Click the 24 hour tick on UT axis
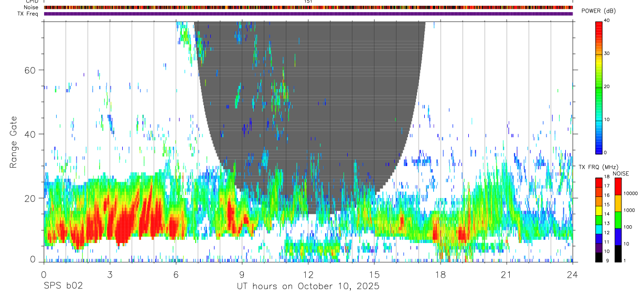 (x=572, y=274)
